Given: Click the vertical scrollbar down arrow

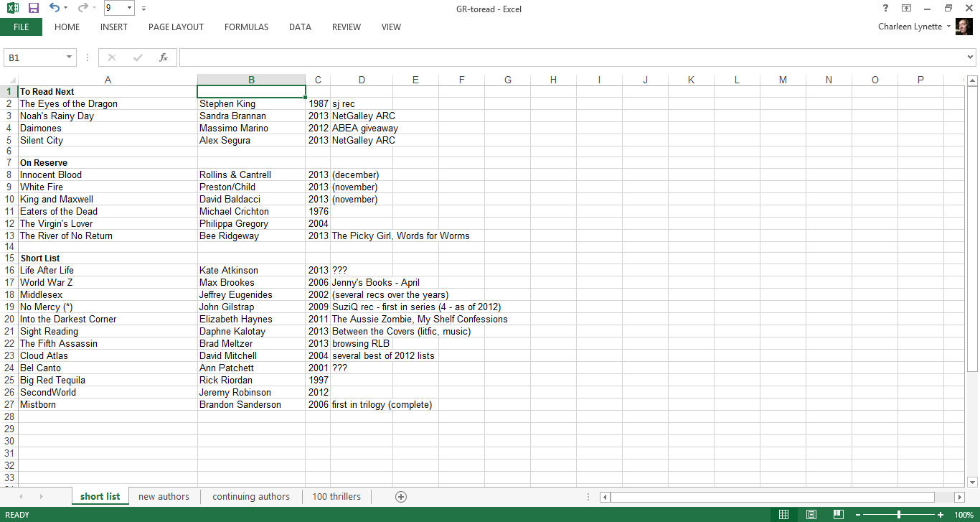Looking at the screenshot, I should pos(972,482).
